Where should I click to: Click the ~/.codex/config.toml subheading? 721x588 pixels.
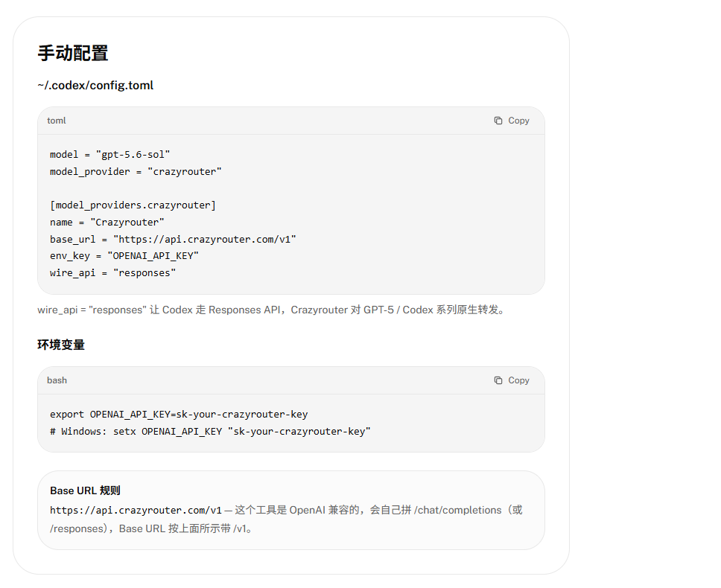tap(95, 86)
